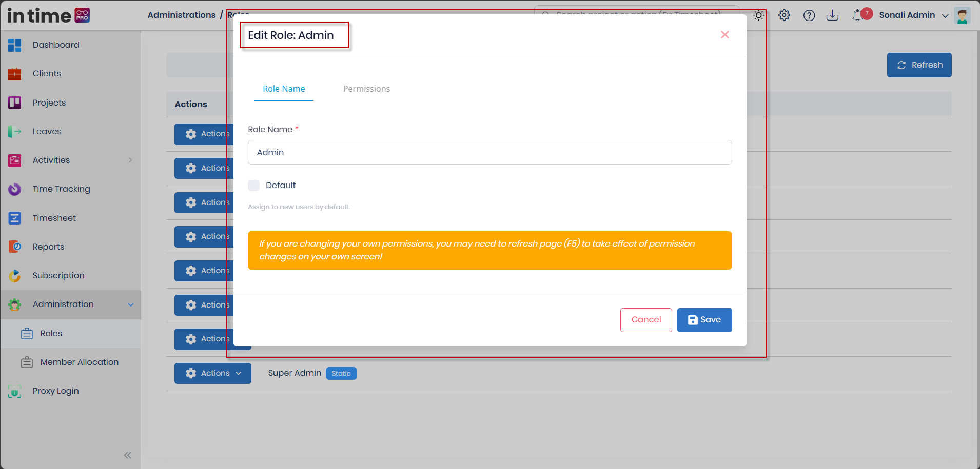Click the Proxy Login icon
980x469 pixels.
point(15,391)
